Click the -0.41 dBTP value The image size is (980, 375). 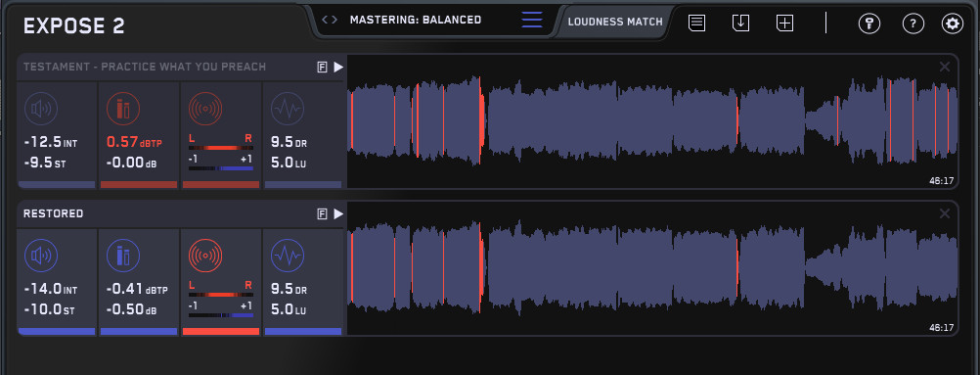tap(137, 289)
